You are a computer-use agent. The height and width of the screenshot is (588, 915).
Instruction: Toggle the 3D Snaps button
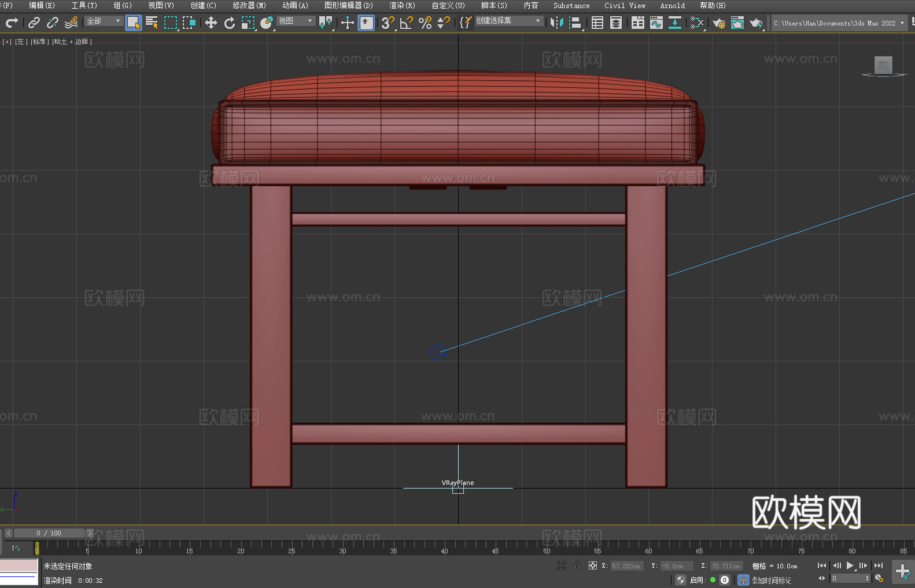click(387, 23)
